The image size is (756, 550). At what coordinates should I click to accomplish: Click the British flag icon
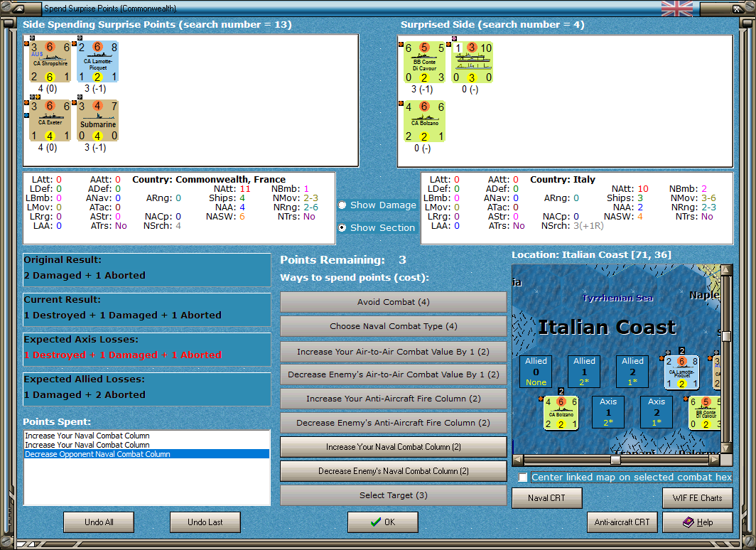(x=675, y=9)
